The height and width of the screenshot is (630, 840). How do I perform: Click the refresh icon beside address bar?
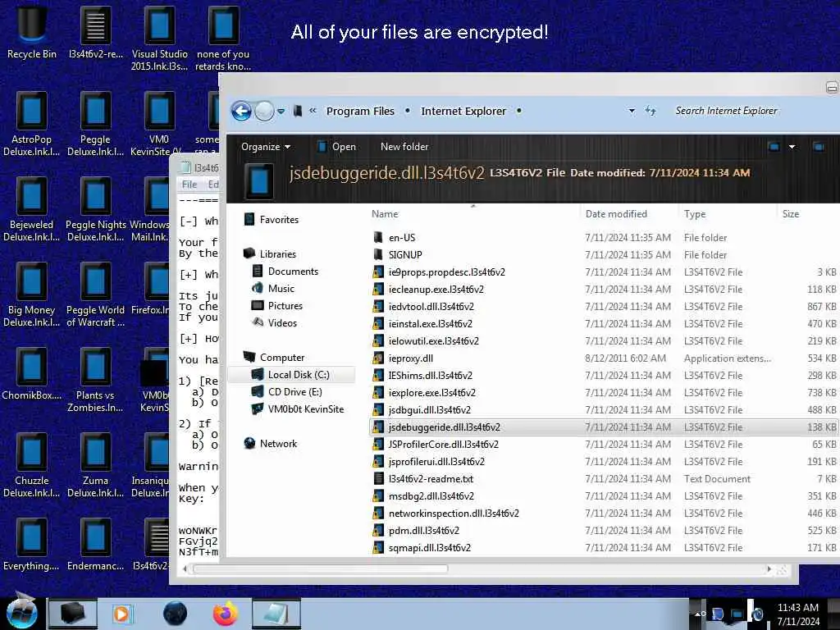click(x=651, y=111)
